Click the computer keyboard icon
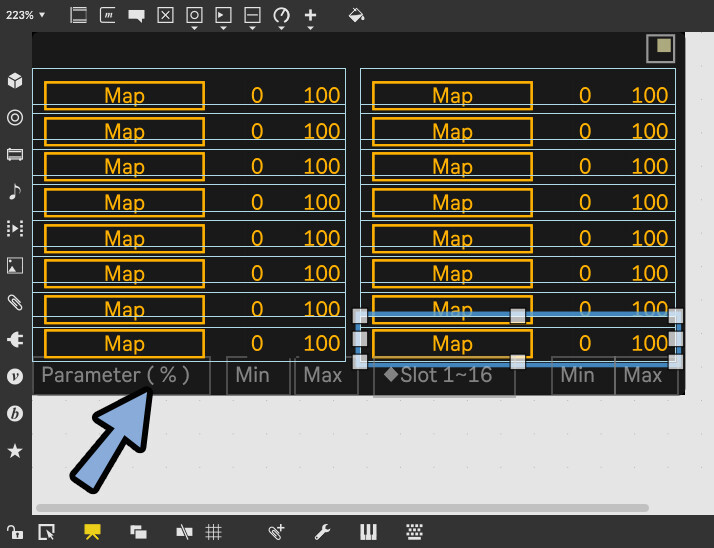 414,532
